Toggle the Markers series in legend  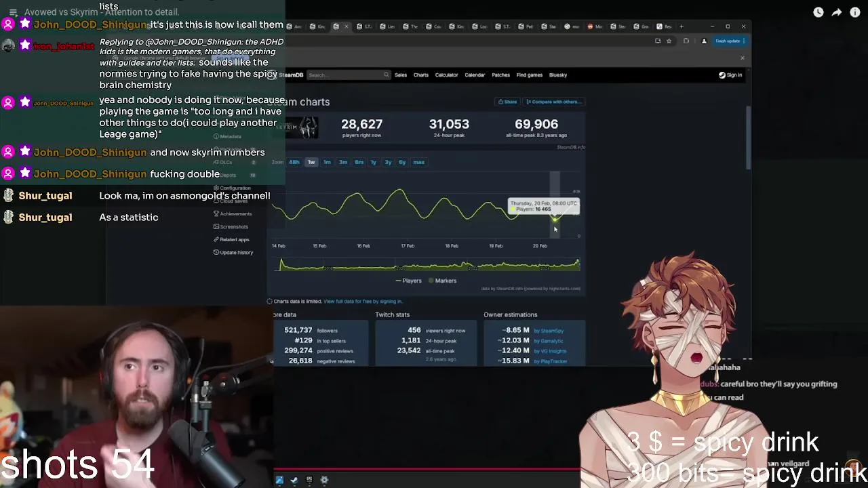(441, 281)
